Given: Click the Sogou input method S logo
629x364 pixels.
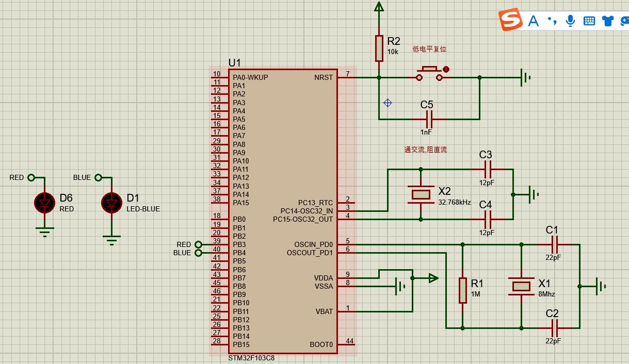Looking at the screenshot, I should pyautogui.click(x=511, y=20).
